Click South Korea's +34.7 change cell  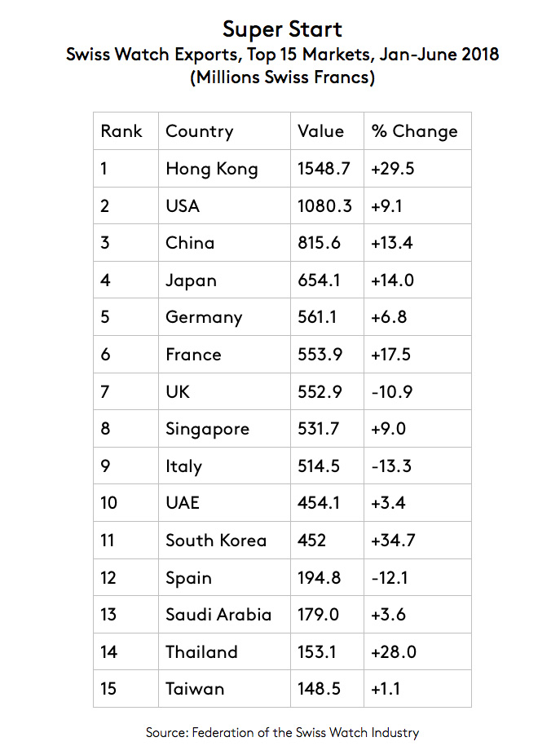pos(395,541)
